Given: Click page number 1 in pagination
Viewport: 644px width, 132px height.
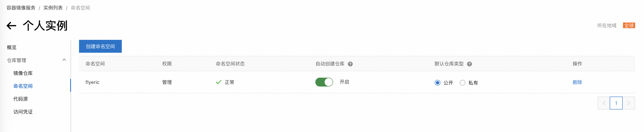Looking at the screenshot, I should [616, 103].
